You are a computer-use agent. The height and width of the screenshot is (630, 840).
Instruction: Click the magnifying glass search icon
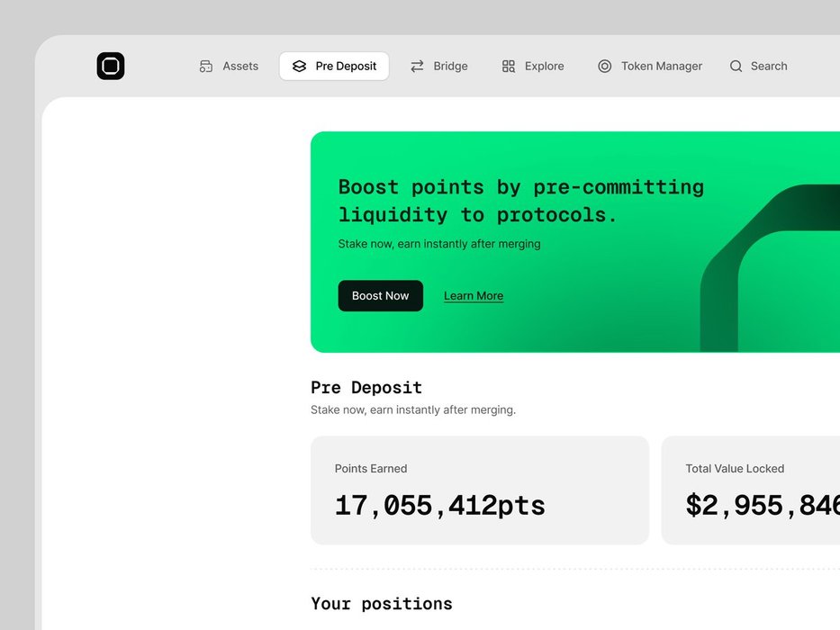click(x=736, y=66)
